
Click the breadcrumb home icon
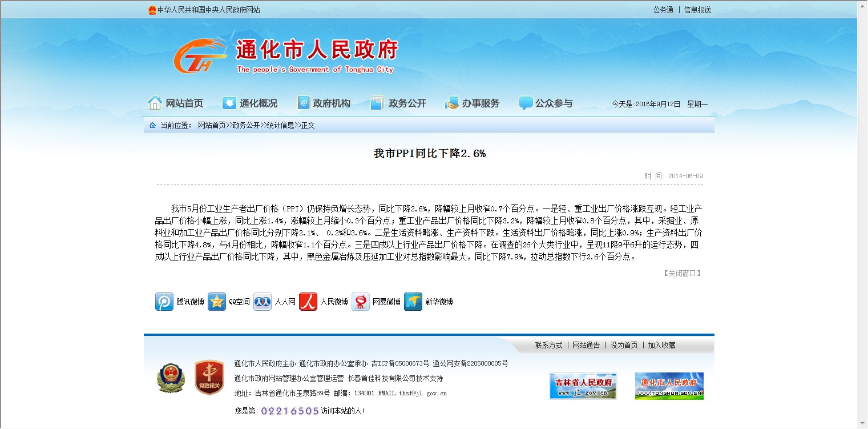(x=152, y=125)
